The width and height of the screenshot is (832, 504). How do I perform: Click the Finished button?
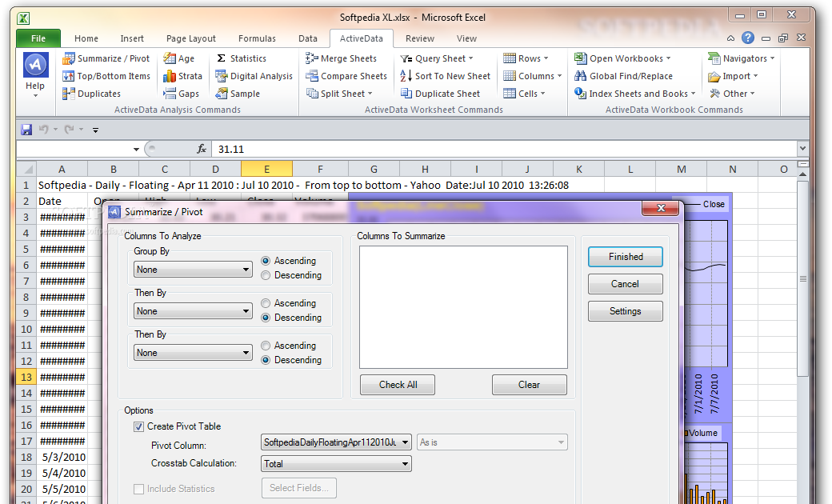[x=626, y=257]
